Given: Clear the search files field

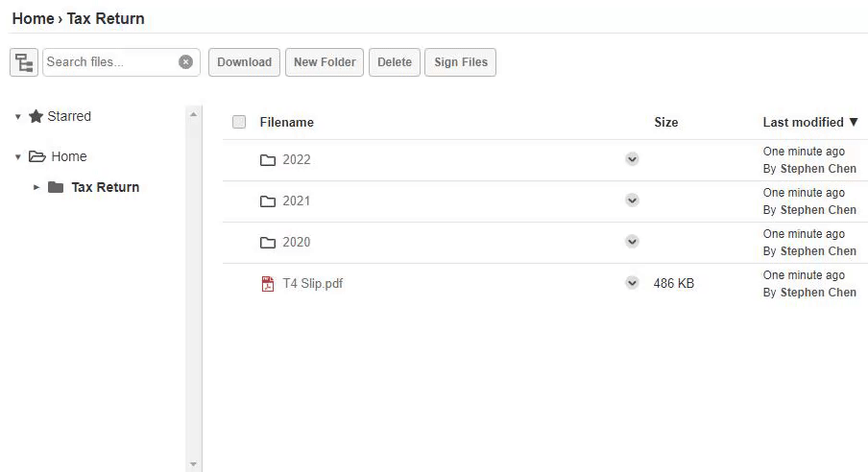Looking at the screenshot, I should (186, 62).
